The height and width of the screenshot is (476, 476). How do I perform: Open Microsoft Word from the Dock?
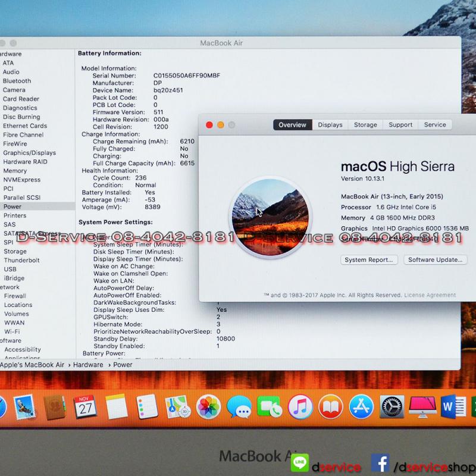(x=453, y=406)
